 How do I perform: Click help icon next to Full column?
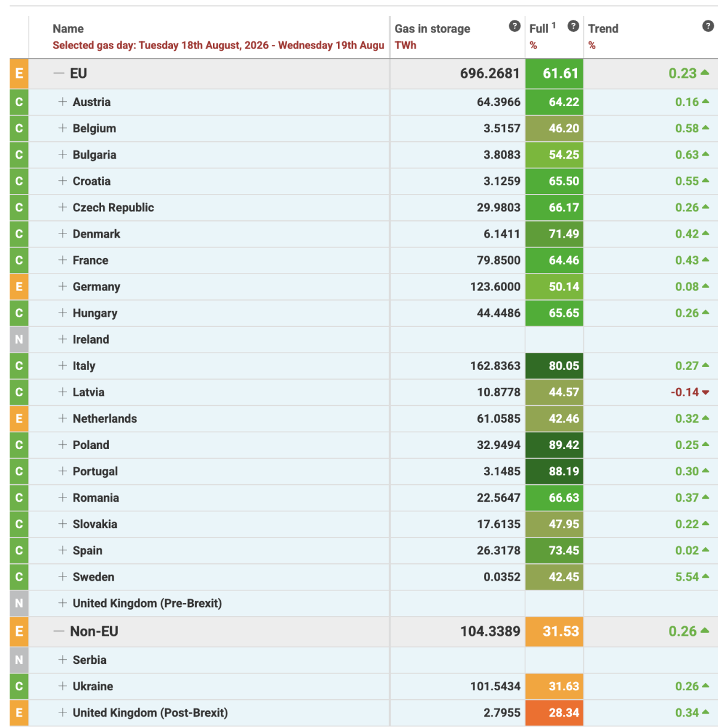[x=573, y=26]
